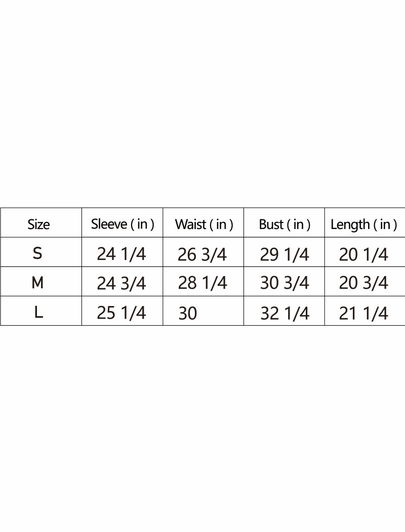Screen dimensions: 405x532
Task: Select waist value 26 3/4
Action: tap(202, 254)
